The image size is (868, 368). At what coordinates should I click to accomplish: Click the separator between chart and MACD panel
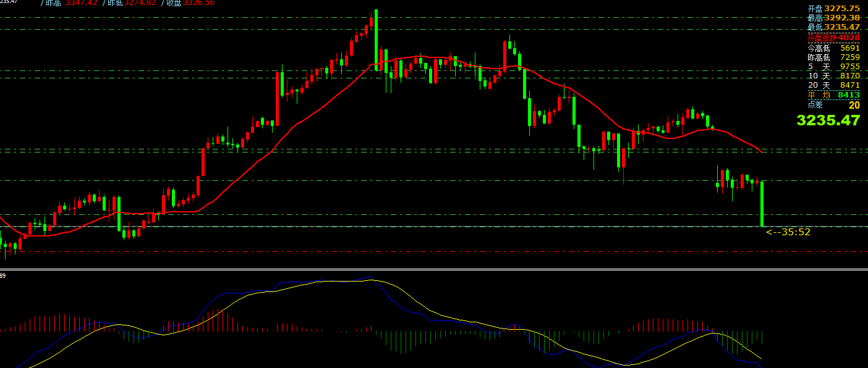433,269
